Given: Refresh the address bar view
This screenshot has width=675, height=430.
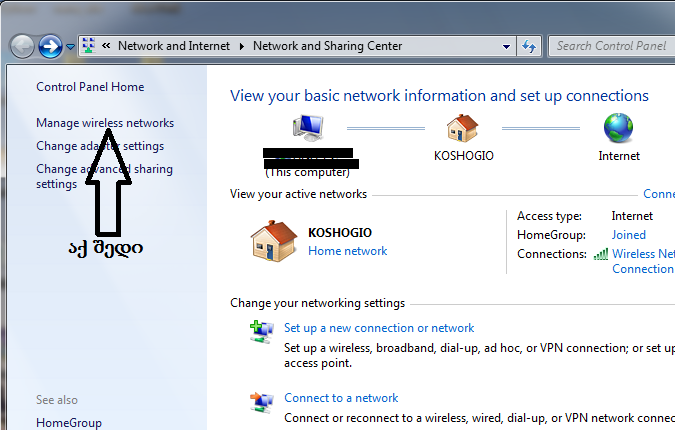Looking at the screenshot, I should click(529, 46).
